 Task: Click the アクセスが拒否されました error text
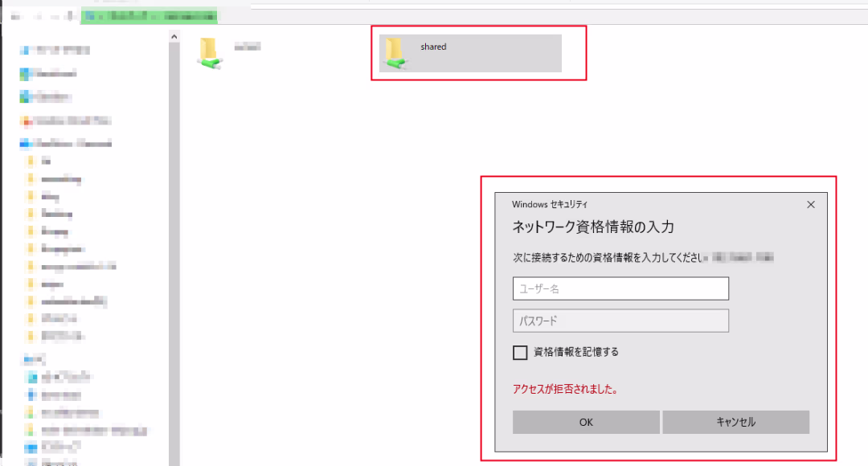pos(565,389)
